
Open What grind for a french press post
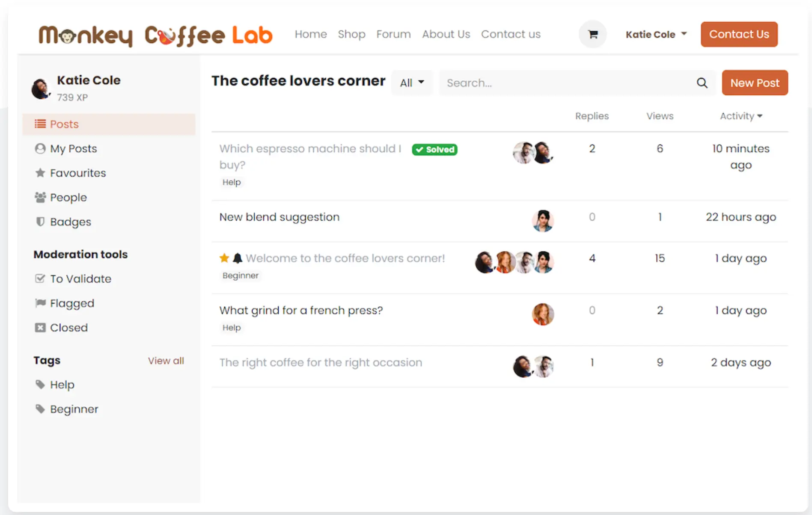click(301, 310)
